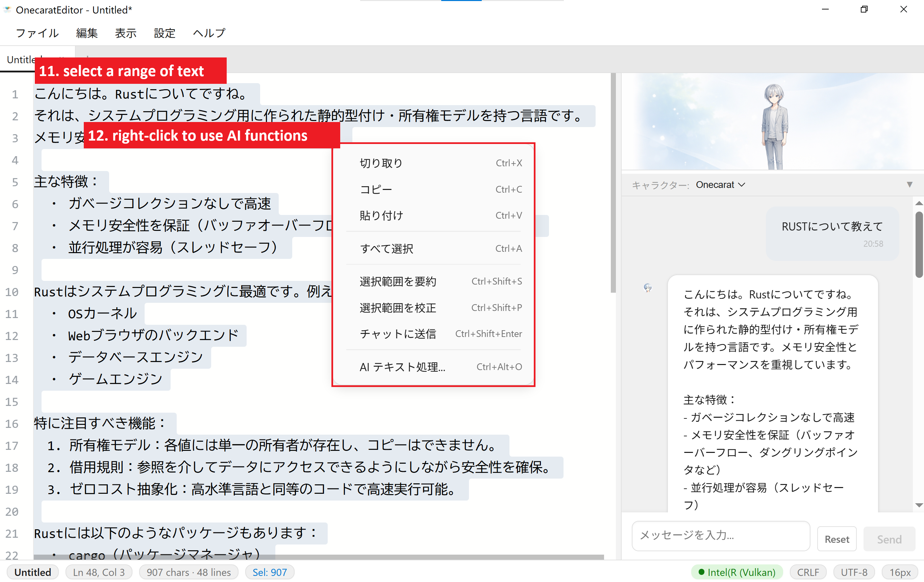Select チャットに送信 in the context menu
This screenshot has height=582, width=924.
pos(398,334)
